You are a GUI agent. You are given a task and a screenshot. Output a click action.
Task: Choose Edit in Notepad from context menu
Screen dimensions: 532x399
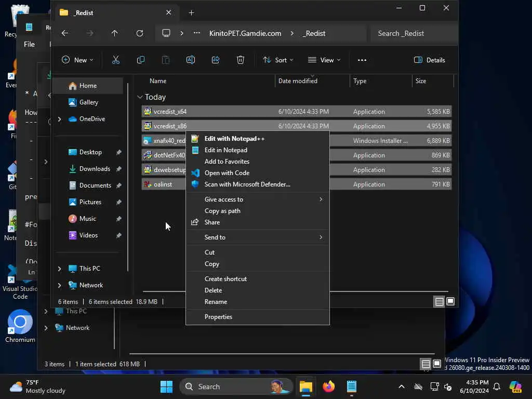click(258, 150)
